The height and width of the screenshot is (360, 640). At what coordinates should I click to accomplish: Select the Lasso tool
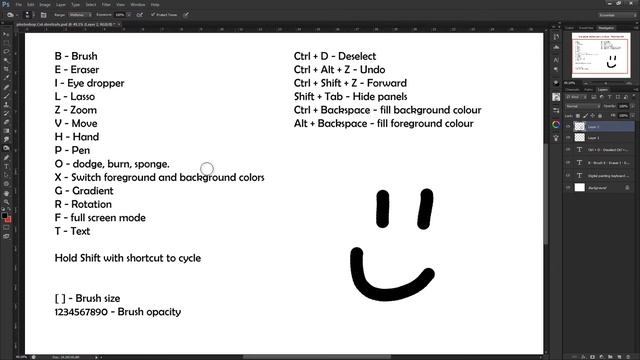(x=6, y=52)
